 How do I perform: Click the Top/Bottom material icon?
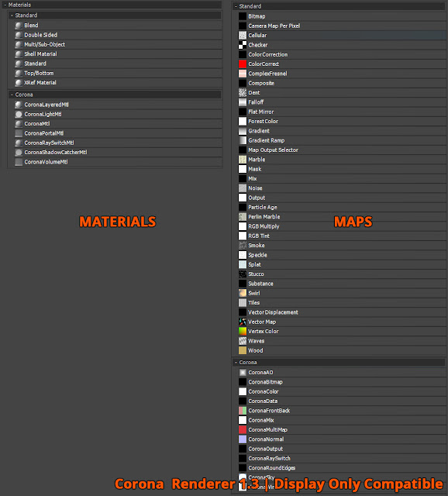click(x=19, y=73)
